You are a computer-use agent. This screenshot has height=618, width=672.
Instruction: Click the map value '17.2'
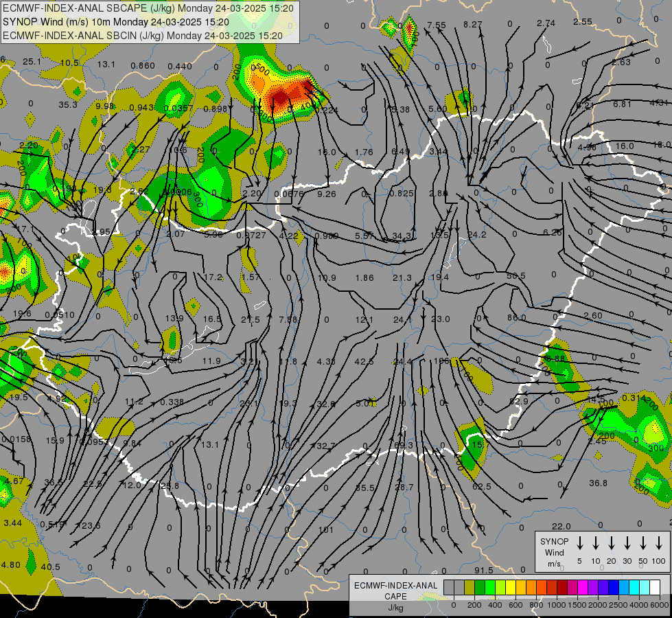point(213,277)
